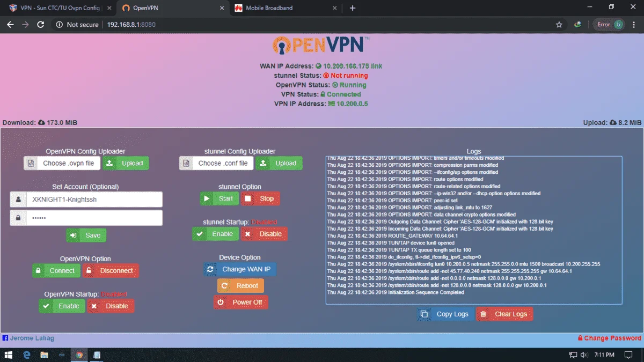This screenshot has width=644, height=362.
Task: Save the account credentials
Action: 86,235
